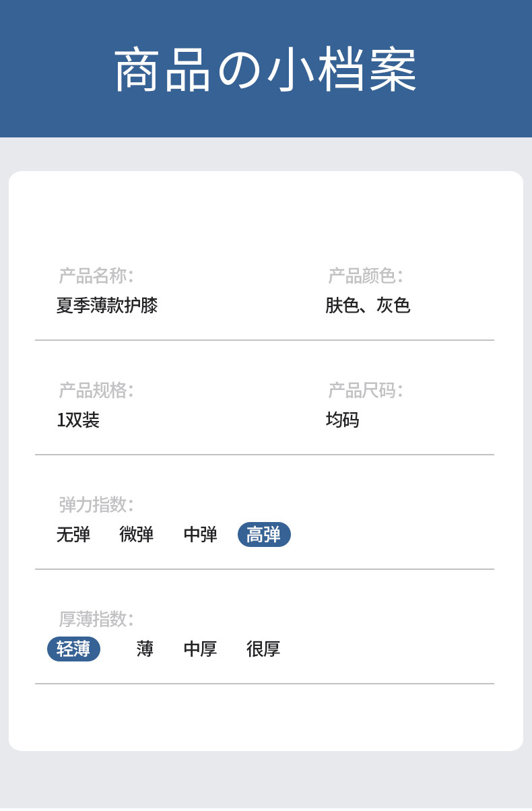Click the 肤色 color value
Screen dimensions: 532x811
(343, 306)
